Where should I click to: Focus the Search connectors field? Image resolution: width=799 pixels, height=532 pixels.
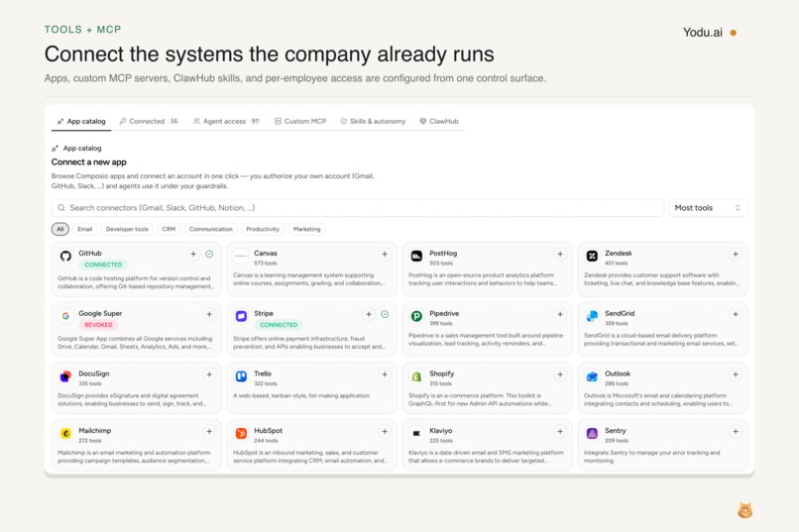358,208
